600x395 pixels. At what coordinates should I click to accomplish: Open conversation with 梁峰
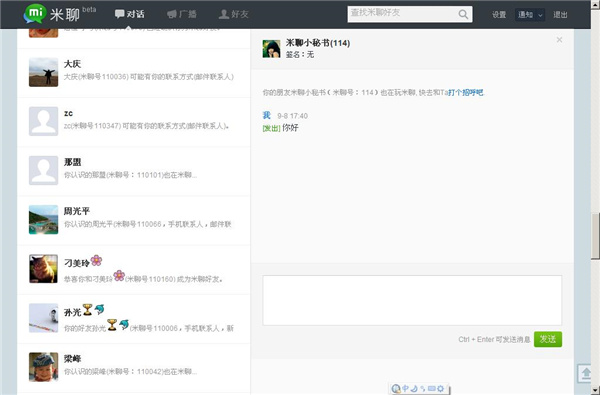pos(134,367)
